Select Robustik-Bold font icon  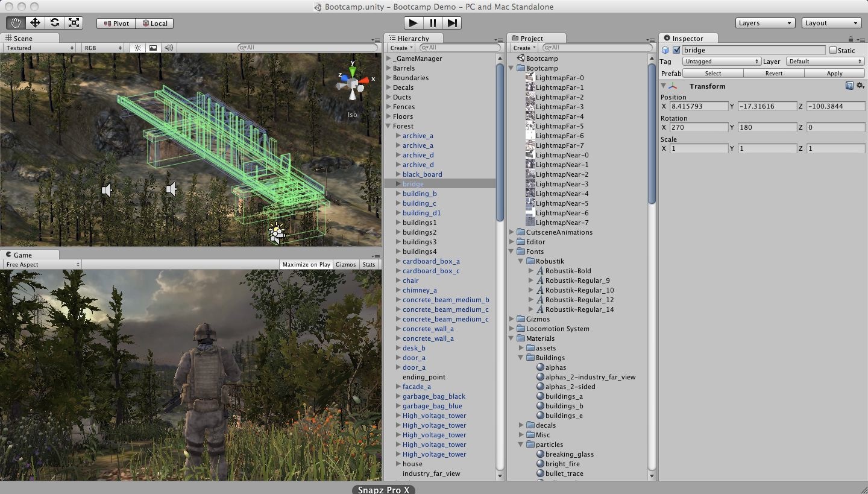tap(540, 271)
